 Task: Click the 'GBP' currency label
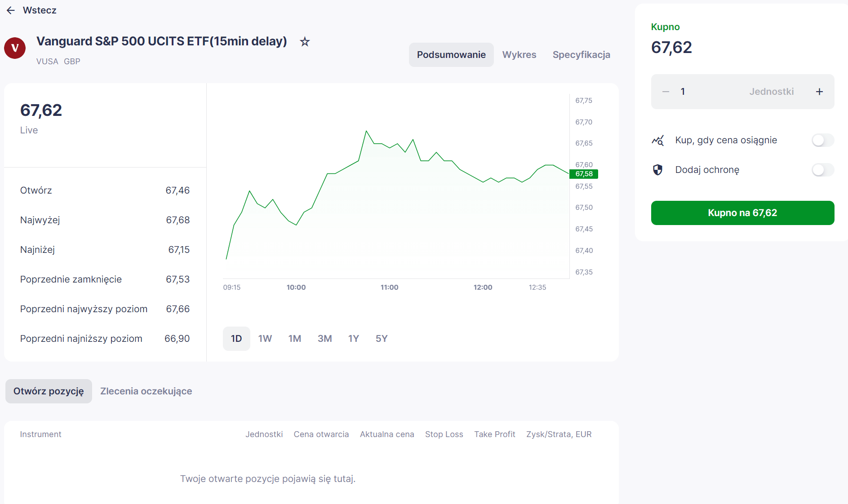(72, 62)
